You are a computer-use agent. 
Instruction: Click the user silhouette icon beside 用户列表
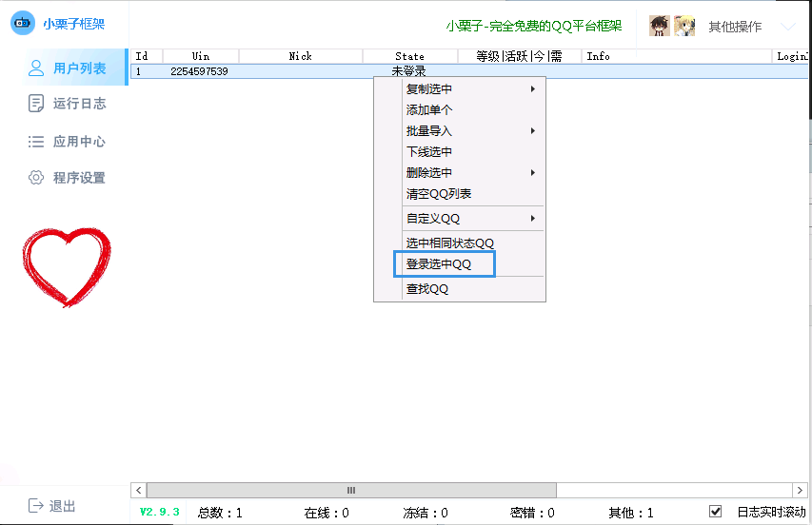[x=36, y=68]
